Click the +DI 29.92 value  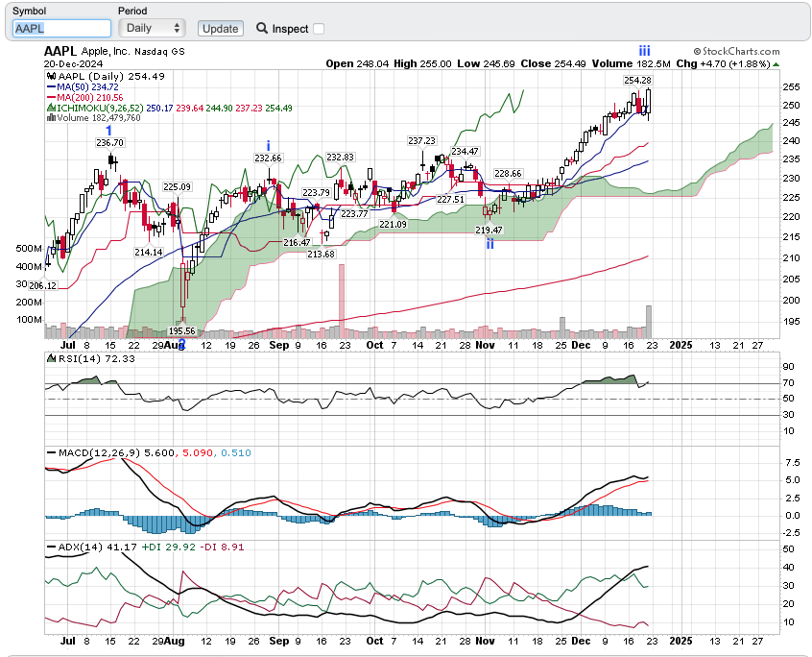pos(168,547)
